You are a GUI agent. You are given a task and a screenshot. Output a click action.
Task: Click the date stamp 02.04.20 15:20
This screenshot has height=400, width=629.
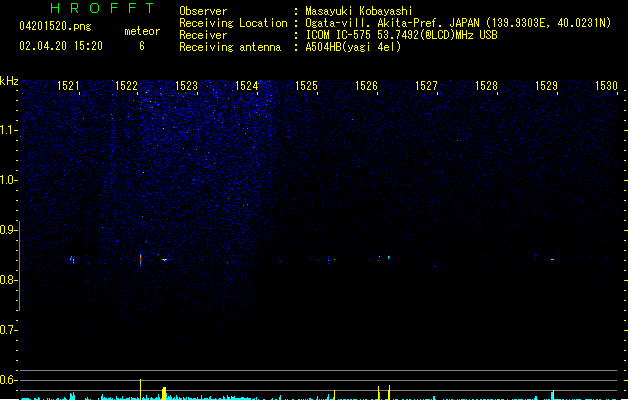[61, 46]
